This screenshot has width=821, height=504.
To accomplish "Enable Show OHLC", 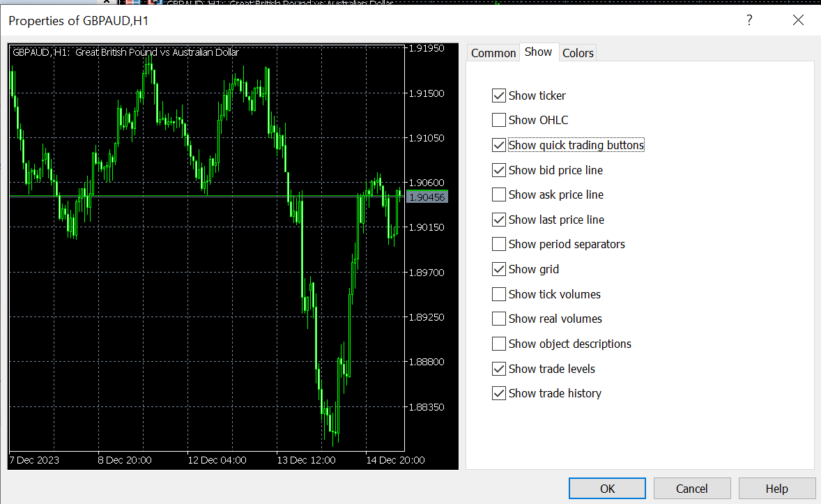I will point(499,120).
